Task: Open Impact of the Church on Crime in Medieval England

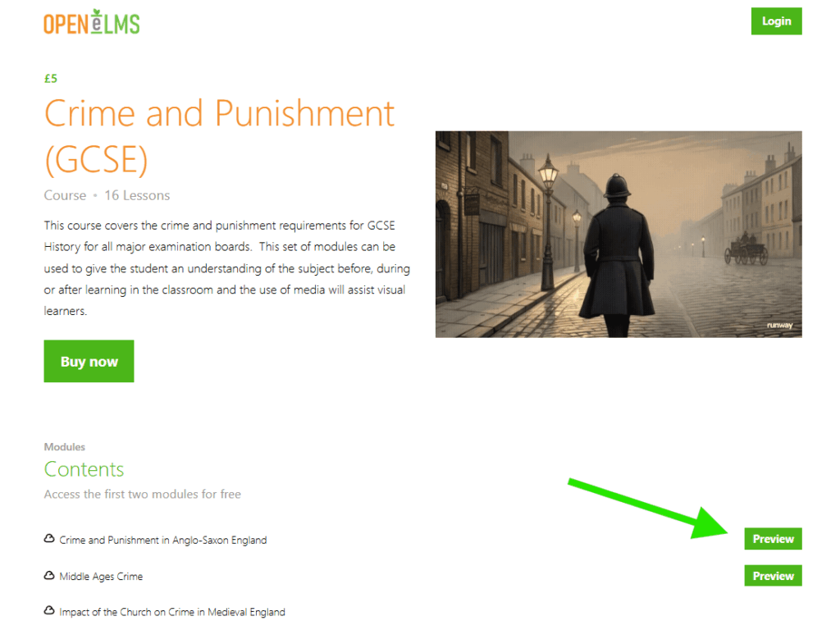Action: [x=172, y=612]
